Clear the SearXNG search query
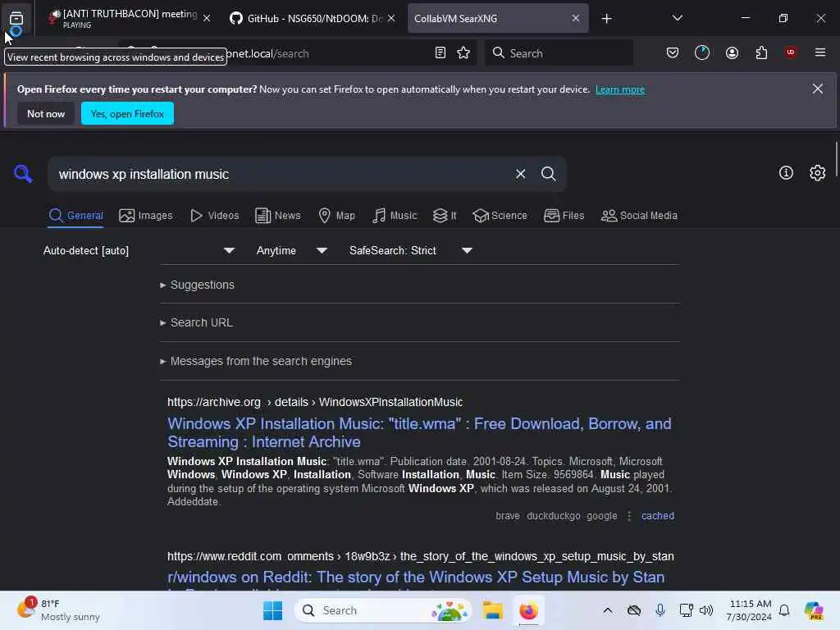 click(520, 174)
